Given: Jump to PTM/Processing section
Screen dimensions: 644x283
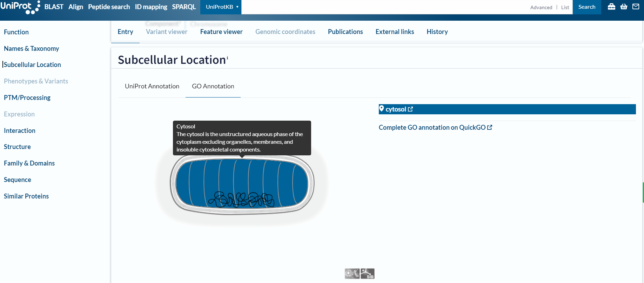Looking at the screenshot, I should (27, 97).
